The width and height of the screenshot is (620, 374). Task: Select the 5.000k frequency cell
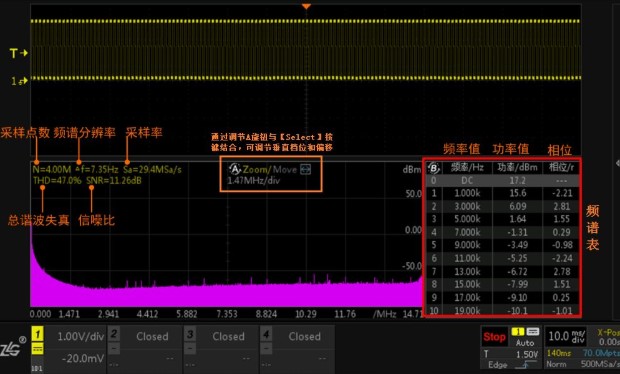467,219
